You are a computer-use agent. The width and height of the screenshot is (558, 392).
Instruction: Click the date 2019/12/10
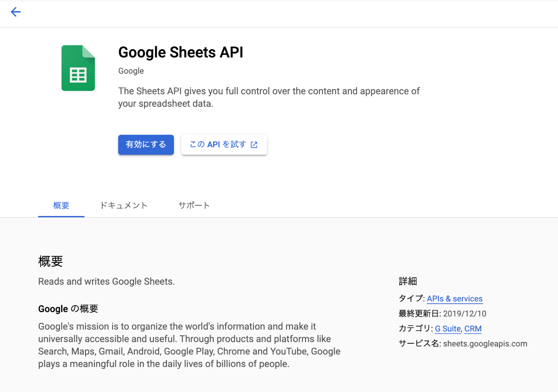click(465, 314)
